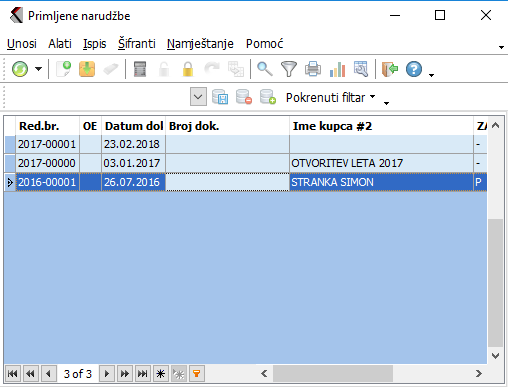The width and height of the screenshot is (508, 387).
Task: Select the row with OTVORITEV LETA 2017
Action: click(246, 163)
